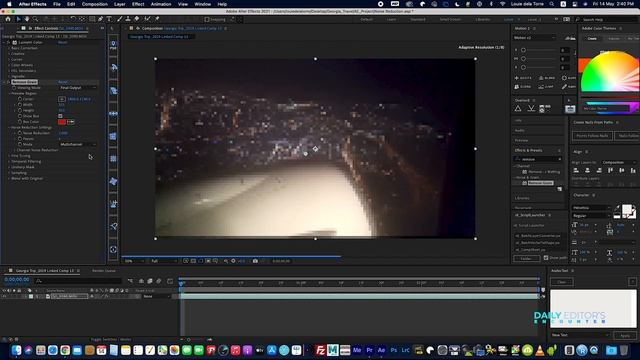
Task: Click the Motion Blur switch in the timeline header
Action: [x=159, y=281]
